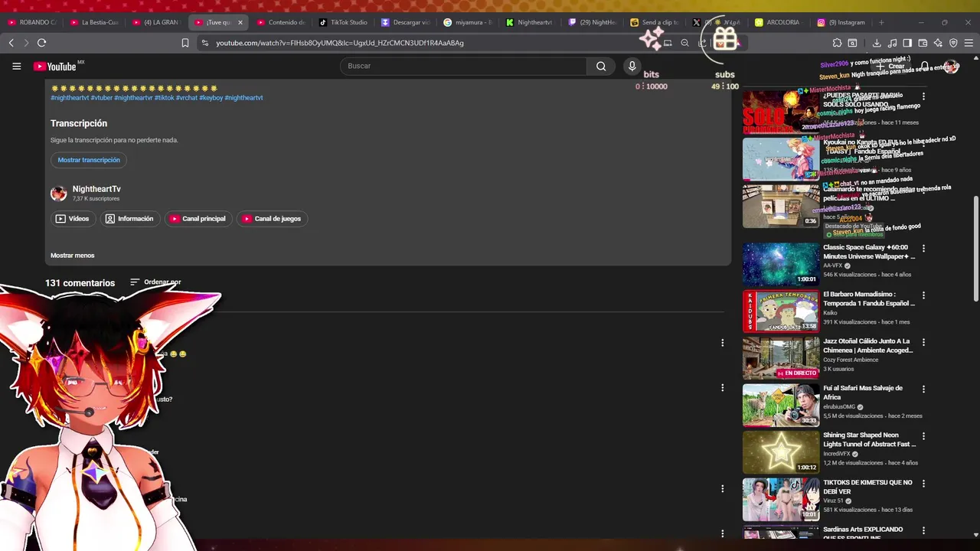Open Jazz Otoñal live stream thumbnail
This screenshot has width=980, height=551.
coord(781,357)
